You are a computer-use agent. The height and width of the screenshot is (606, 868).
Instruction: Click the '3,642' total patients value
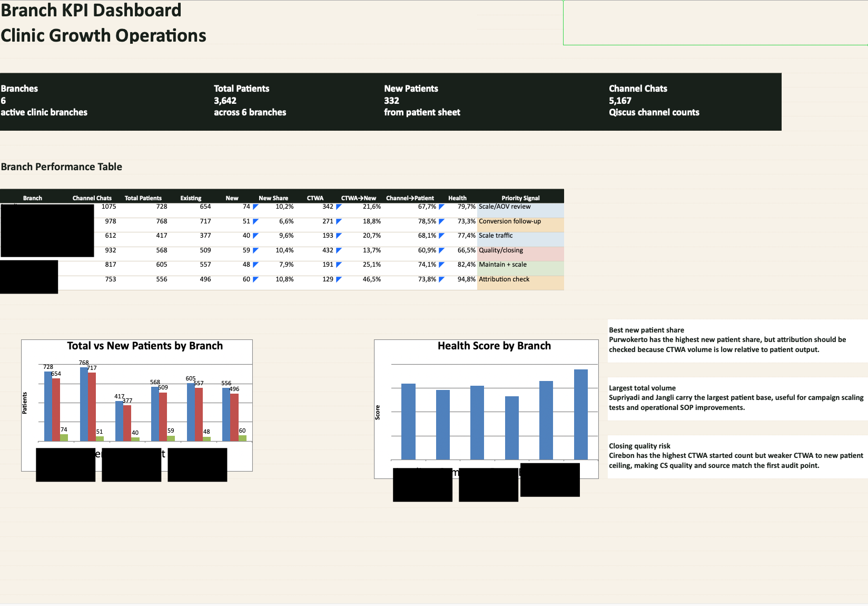point(225,101)
